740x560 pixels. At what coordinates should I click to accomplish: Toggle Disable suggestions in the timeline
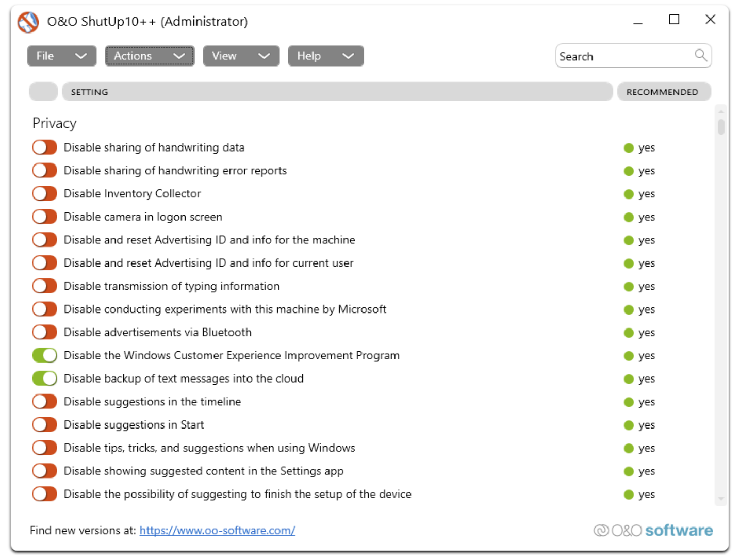tap(44, 402)
